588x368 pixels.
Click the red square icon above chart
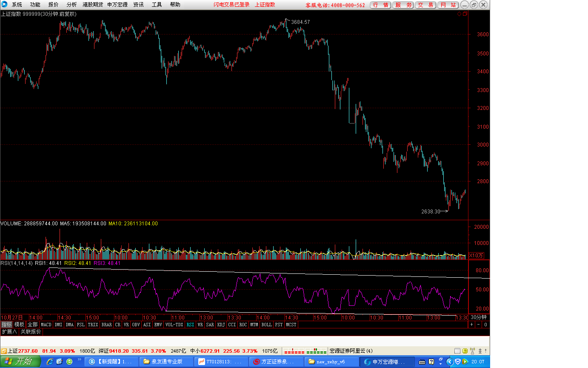pos(465,14)
